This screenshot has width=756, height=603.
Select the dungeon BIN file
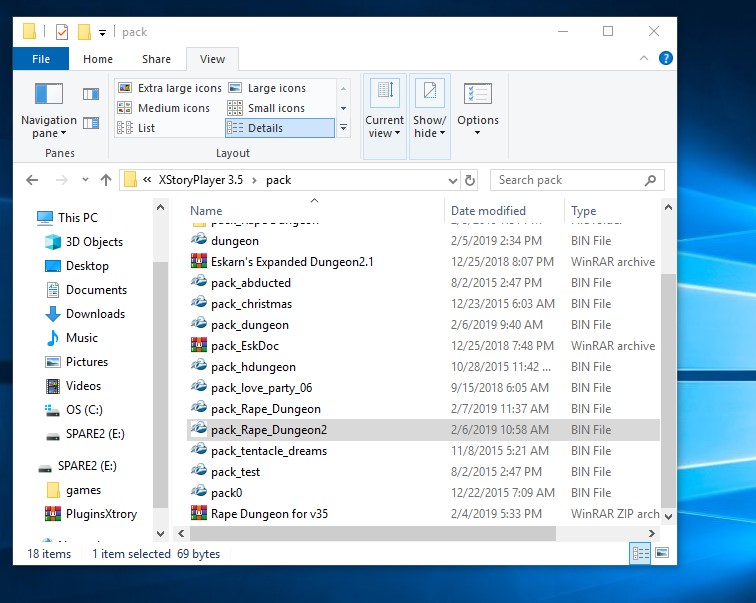234,241
